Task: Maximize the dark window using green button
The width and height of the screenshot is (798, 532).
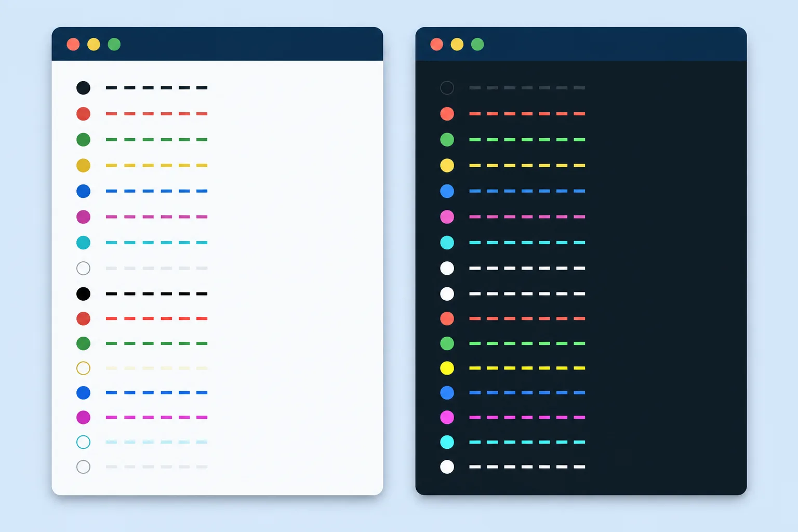Action: click(x=477, y=44)
